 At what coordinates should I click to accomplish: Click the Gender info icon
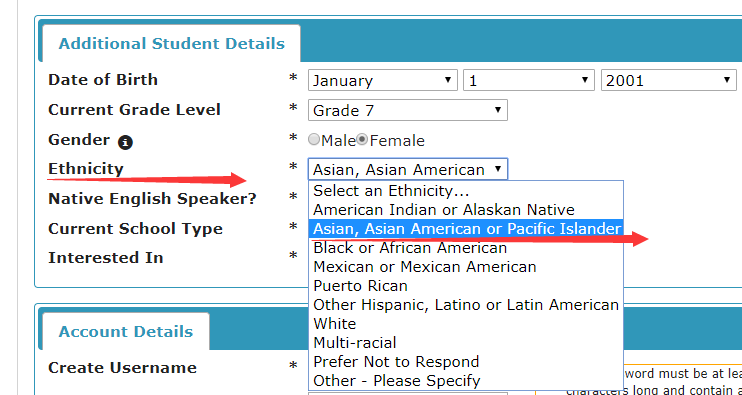coord(125,142)
